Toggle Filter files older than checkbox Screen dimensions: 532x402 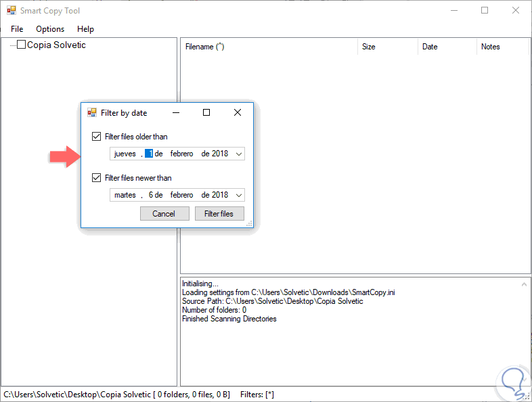coord(96,137)
